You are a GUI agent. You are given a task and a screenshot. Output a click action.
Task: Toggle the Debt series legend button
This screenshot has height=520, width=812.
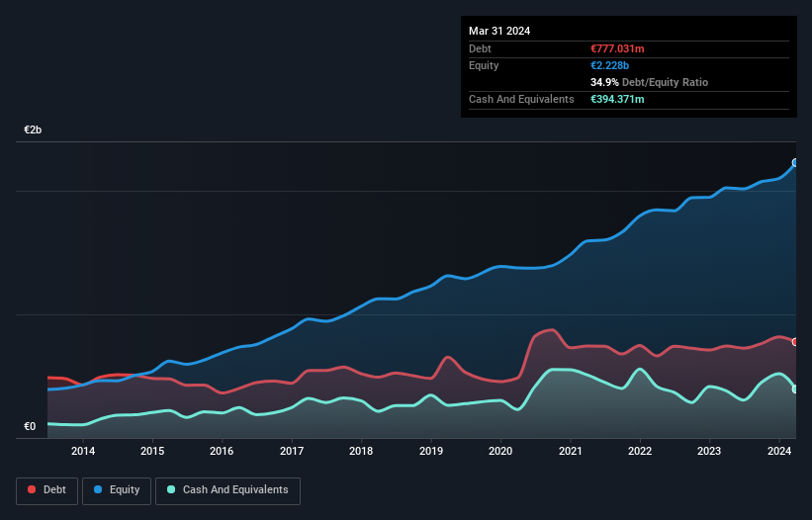click(x=46, y=490)
